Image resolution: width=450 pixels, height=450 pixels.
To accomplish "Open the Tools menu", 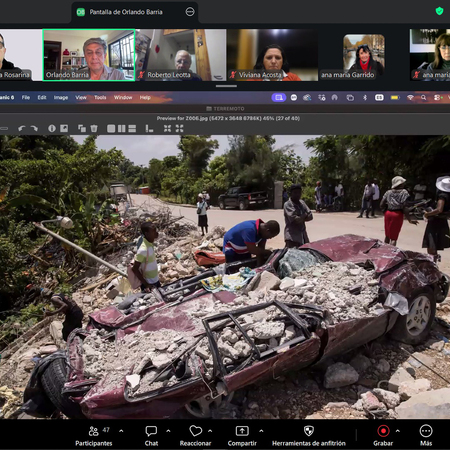I will coord(100,97).
